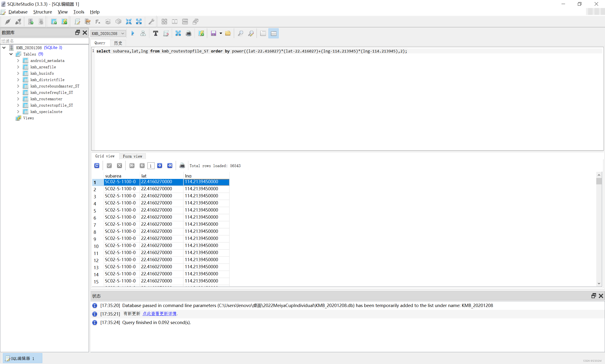Image resolution: width=605 pixels, height=364 pixels.
Task: Toggle results in separate tab layout
Action: (263, 33)
